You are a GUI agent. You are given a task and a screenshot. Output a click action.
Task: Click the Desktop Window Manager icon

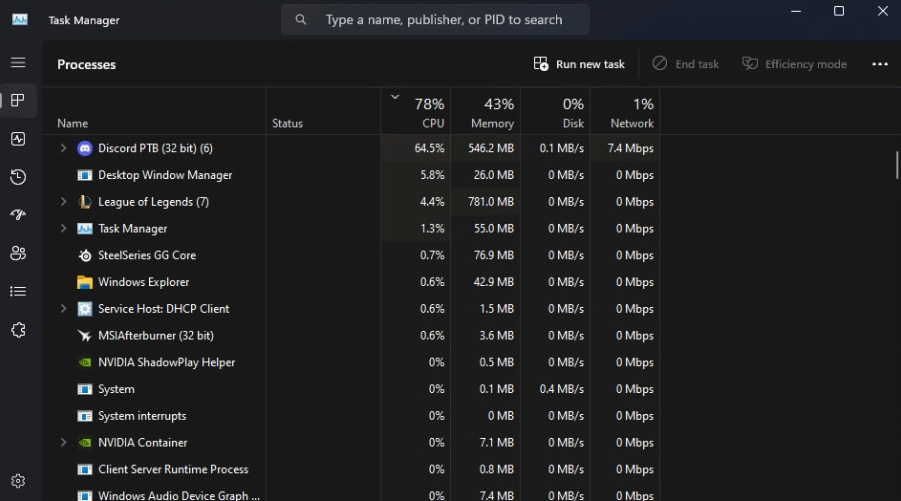click(x=84, y=175)
